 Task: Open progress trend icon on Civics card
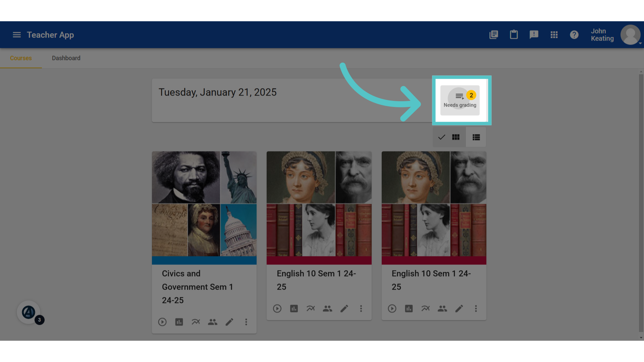(x=196, y=322)
